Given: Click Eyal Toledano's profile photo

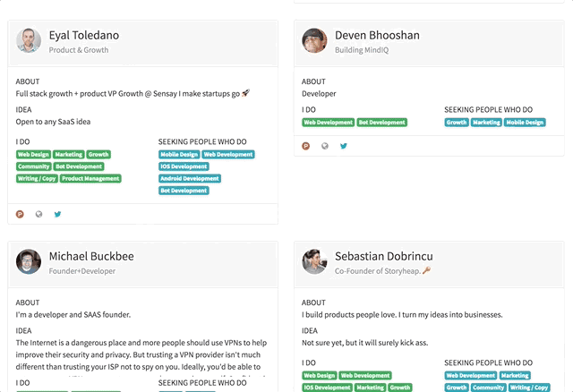Looking at the screenshot, I should click(29, 41).
